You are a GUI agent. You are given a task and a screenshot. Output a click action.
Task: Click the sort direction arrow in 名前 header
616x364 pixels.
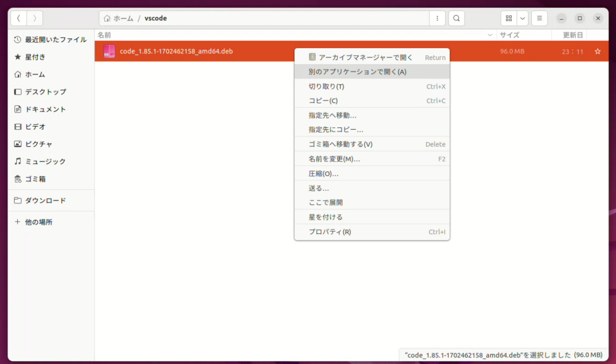point(490,35)
